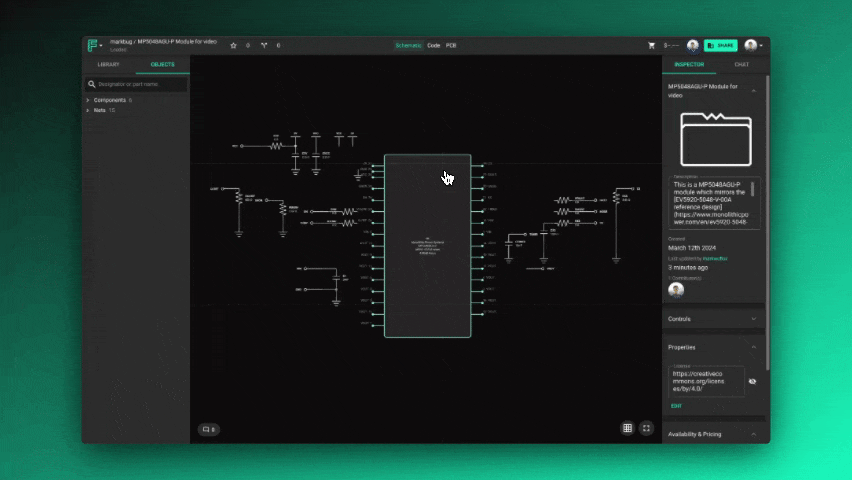Switch to PCB view

tap(451, 46)
